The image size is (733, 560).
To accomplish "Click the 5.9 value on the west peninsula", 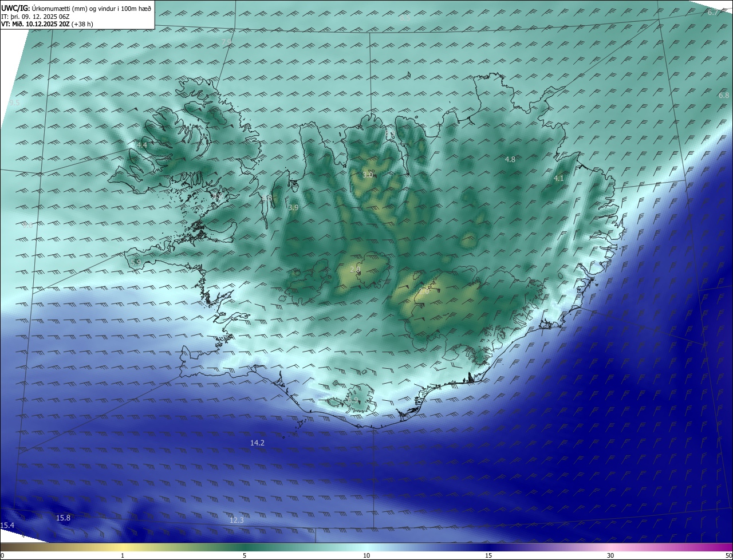I will 136,262.
